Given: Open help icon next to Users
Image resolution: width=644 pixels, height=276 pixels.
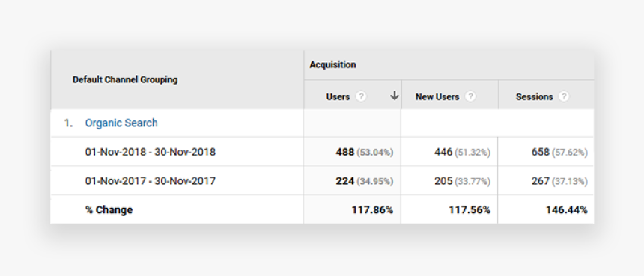Looking at the screenshot, I should pyautogui.click(x=361, y=96).
